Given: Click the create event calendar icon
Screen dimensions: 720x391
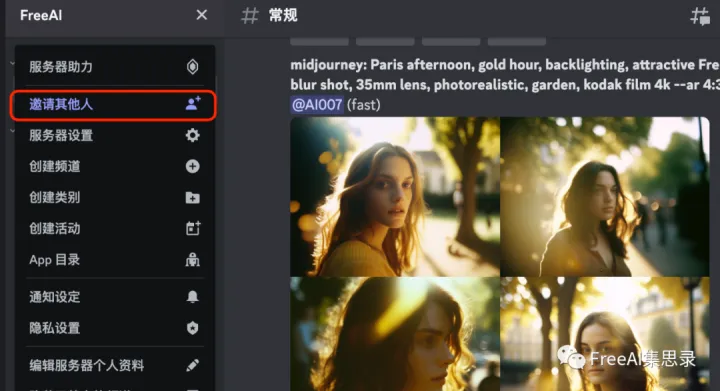Looking at the screenshot, I should coord(193,228).
